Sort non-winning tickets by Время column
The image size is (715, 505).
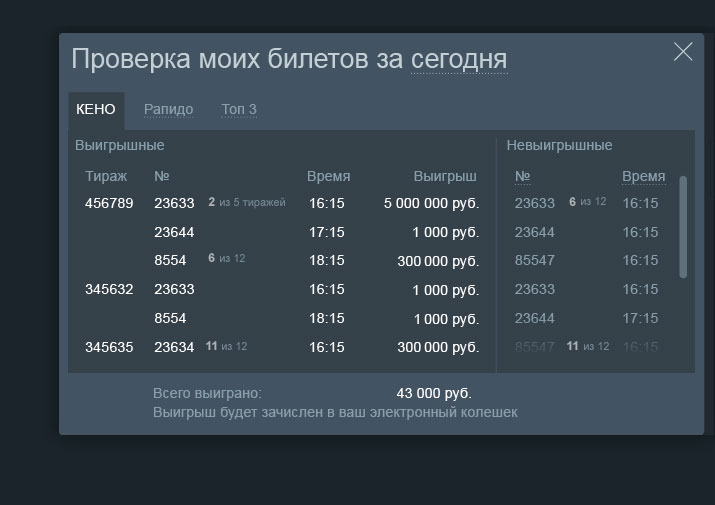pos(643,177)
